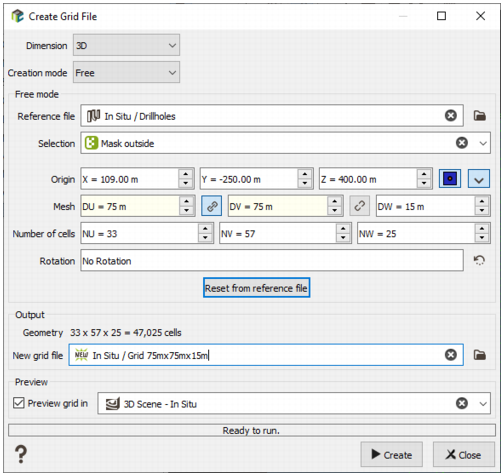
Task: Clear the new grid file name
Action: [x=451, y=355]
